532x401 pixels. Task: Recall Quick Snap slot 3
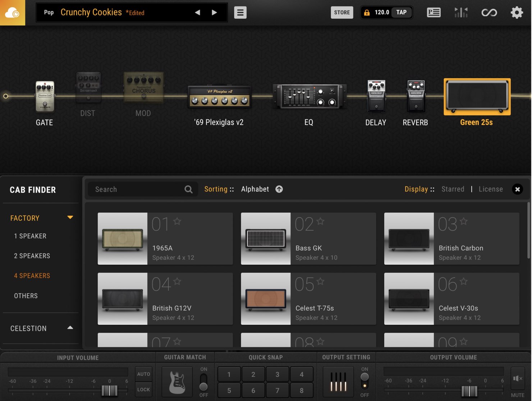click(277, 374)
